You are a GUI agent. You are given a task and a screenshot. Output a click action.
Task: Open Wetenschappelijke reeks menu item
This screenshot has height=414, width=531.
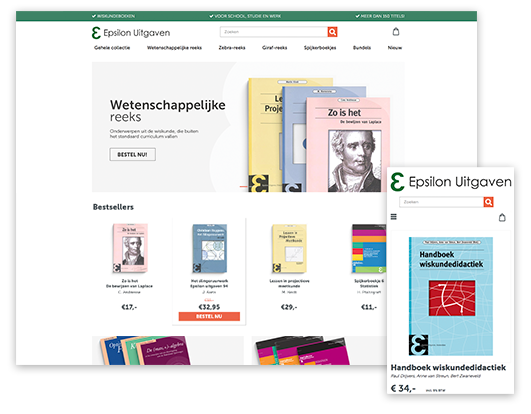pyautogui.click(x=174, y=48)
